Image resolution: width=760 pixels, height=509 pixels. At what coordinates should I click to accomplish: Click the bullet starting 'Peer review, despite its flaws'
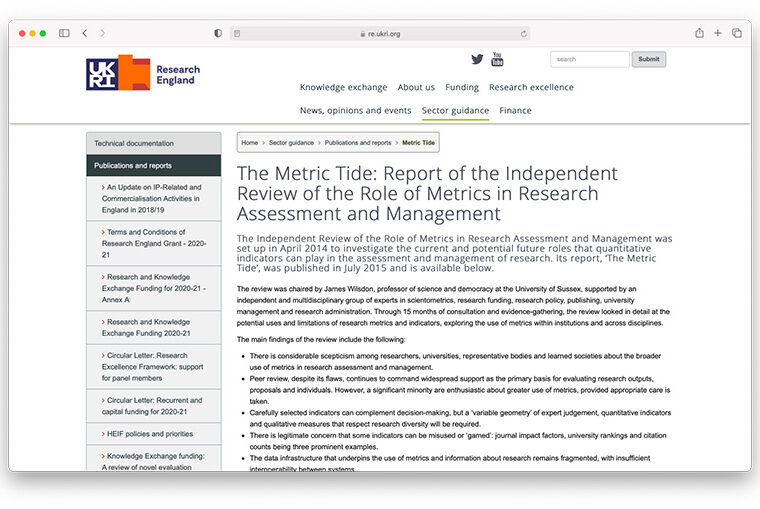tap(460, 390)
